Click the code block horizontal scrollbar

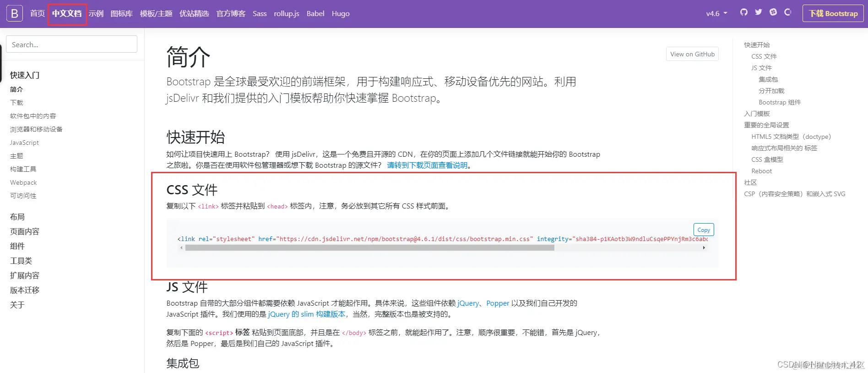tap(370, 248)
